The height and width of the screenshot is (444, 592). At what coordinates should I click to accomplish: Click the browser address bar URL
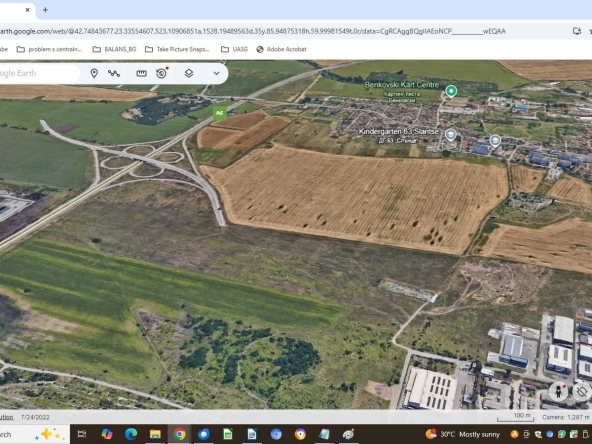[252, 31]
